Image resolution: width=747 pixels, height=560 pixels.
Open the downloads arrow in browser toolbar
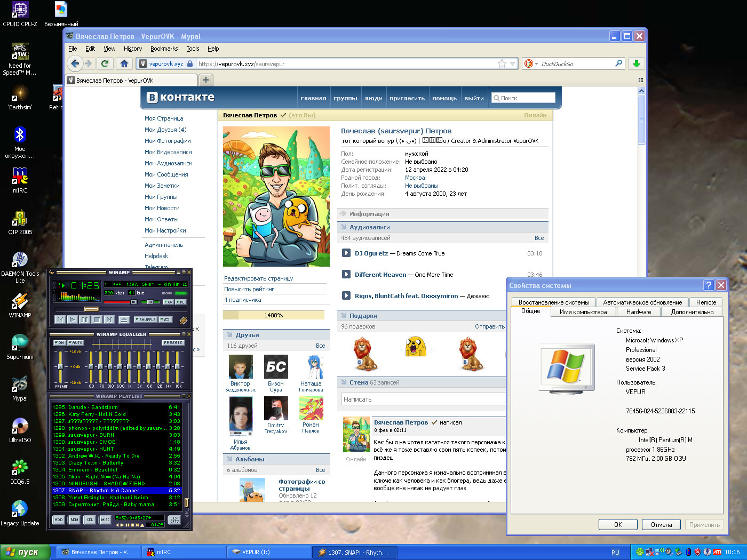point(636,63)
